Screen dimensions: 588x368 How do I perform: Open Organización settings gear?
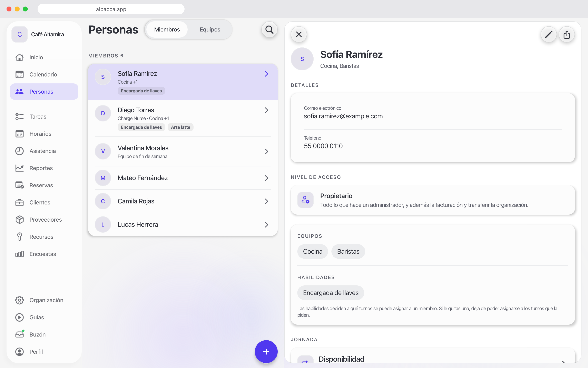(x=19, y=300)
